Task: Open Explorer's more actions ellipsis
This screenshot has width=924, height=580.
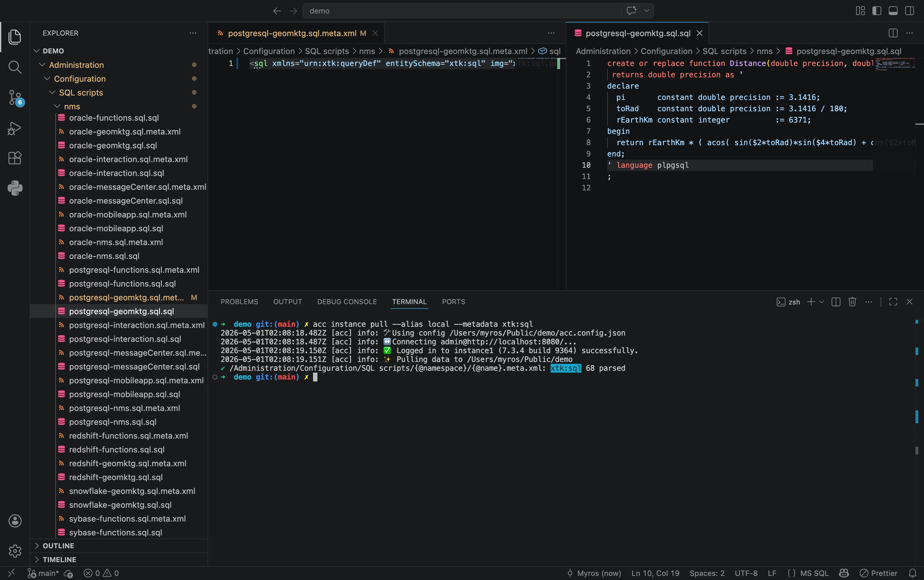Action: 193,33
